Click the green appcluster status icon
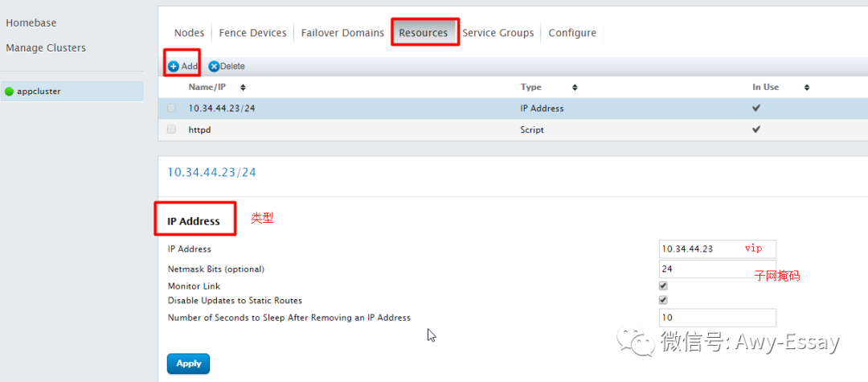Image resolution: width=868 pixels, height=382 pixels. (x=10, y=92)
